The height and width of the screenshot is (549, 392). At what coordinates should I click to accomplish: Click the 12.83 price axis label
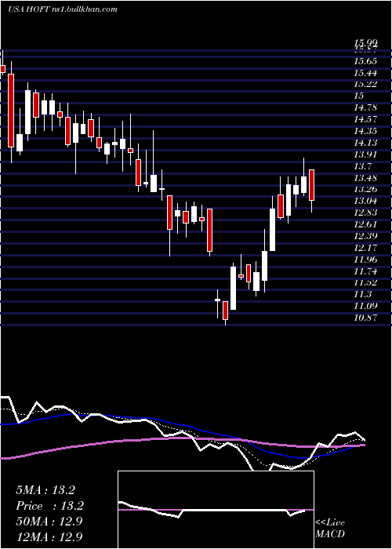tap(365, 213)
